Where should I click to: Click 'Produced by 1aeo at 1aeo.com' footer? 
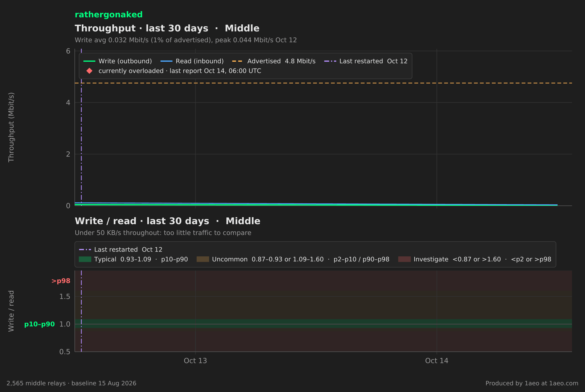tap(532, 383)
